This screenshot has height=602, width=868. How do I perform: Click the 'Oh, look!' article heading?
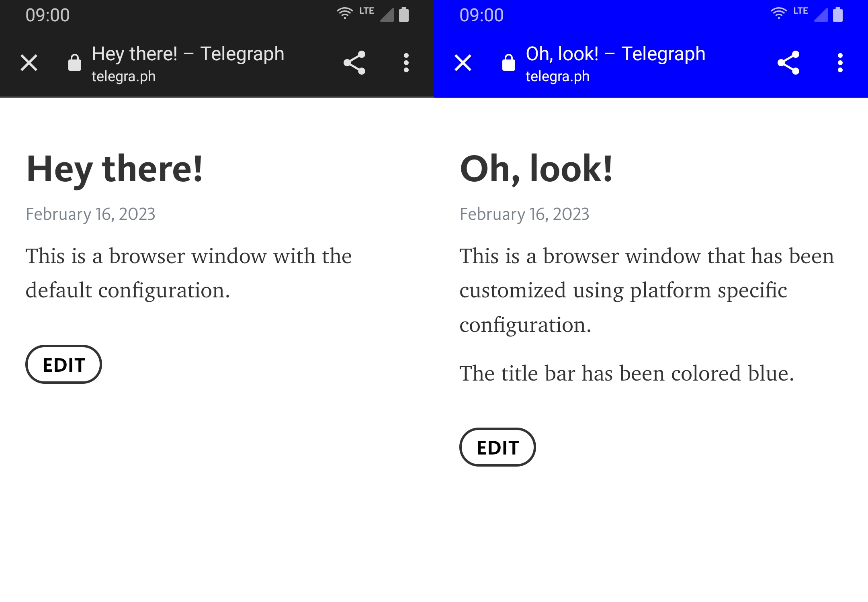click(536, 169)
